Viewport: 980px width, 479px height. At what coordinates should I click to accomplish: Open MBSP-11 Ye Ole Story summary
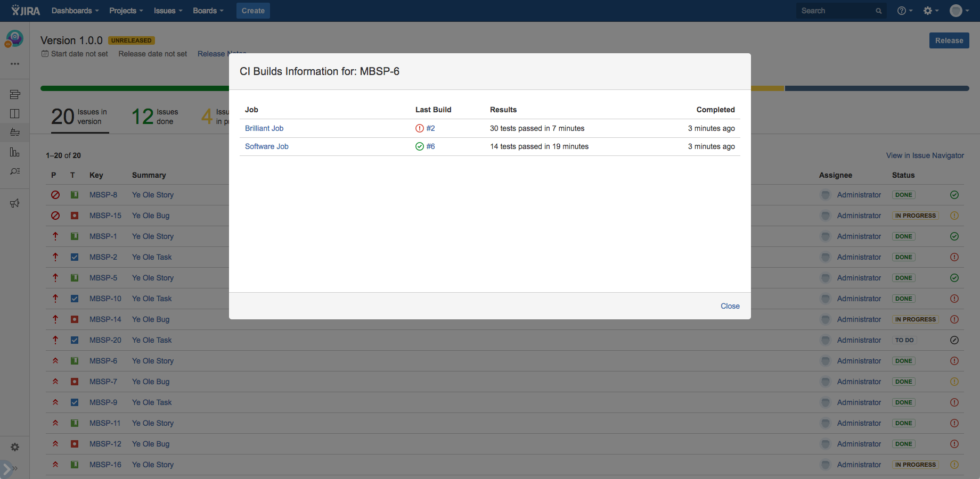(x=153, y=423)
